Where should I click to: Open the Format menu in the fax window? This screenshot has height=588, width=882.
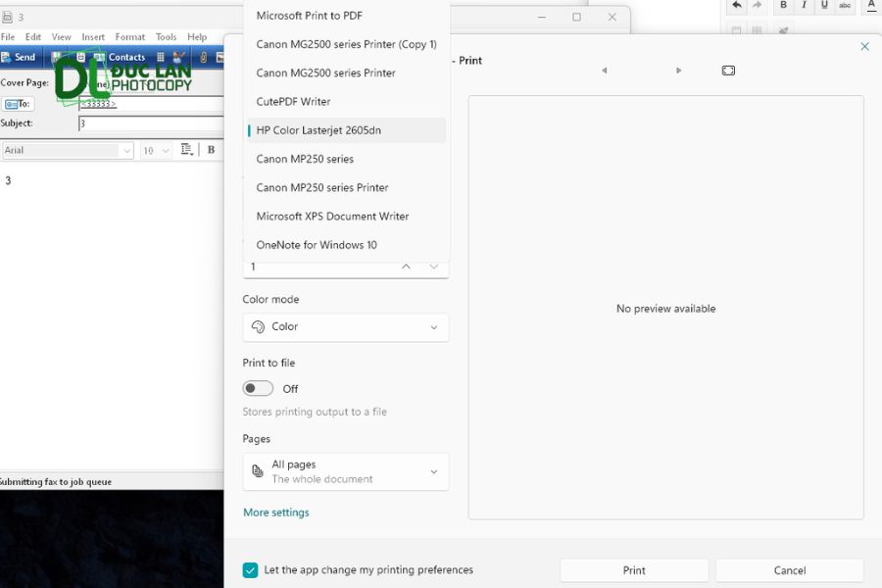(130, 36)
